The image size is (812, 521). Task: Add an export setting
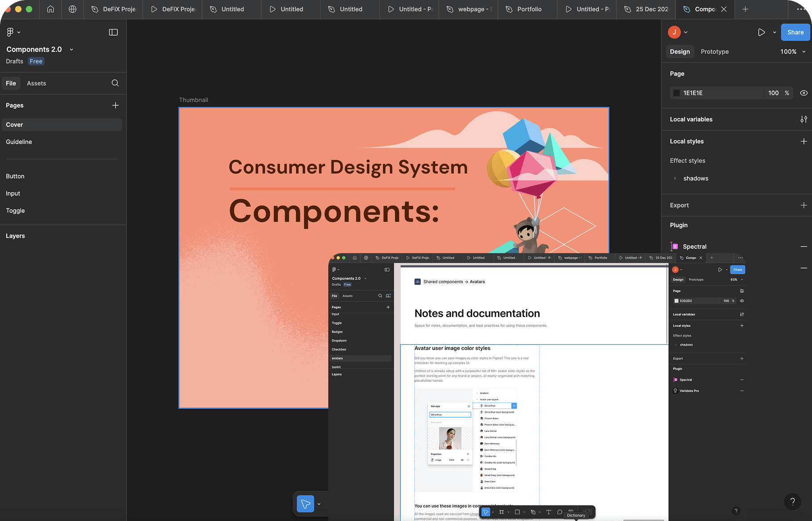point(804,205)
